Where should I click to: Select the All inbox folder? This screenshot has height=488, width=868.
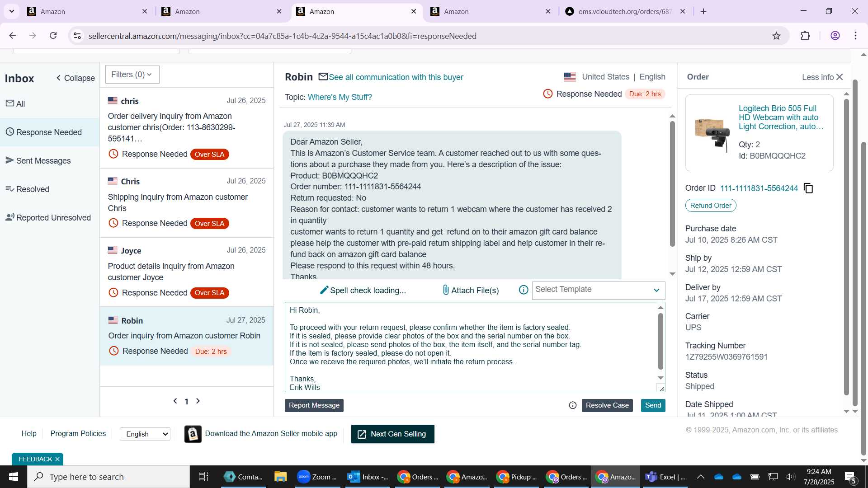[x=50, y=103]
